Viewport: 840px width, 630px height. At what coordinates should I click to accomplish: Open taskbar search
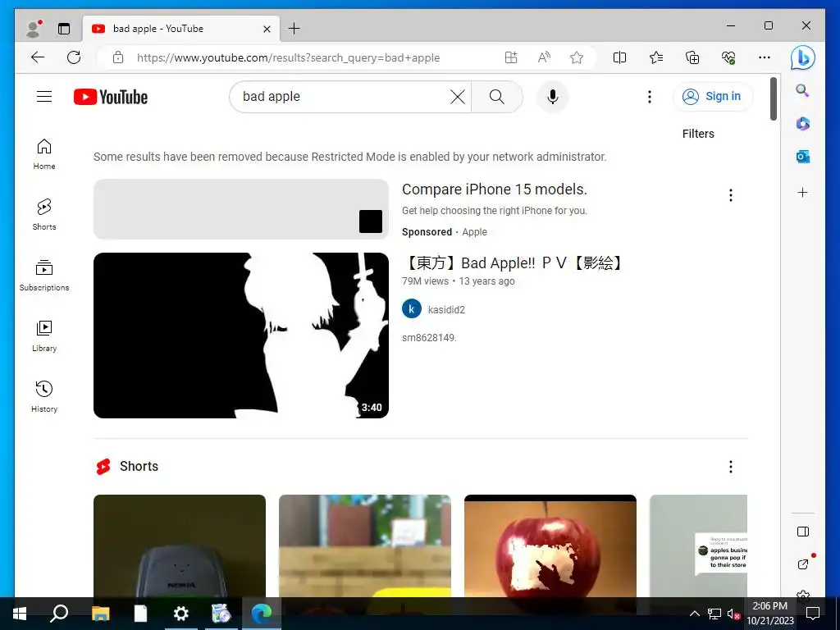[x=59, y=614]
